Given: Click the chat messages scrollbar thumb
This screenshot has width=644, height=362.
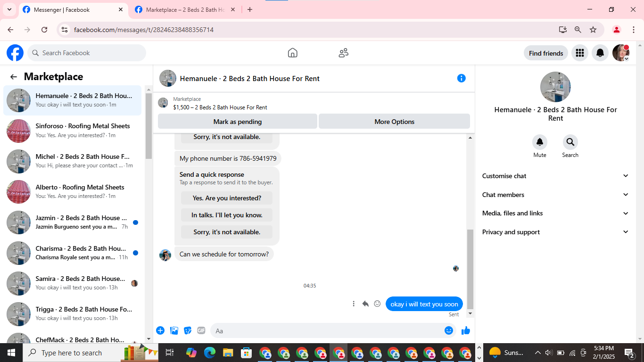Looking at the screenshot, I should click(x=470, y=269).
